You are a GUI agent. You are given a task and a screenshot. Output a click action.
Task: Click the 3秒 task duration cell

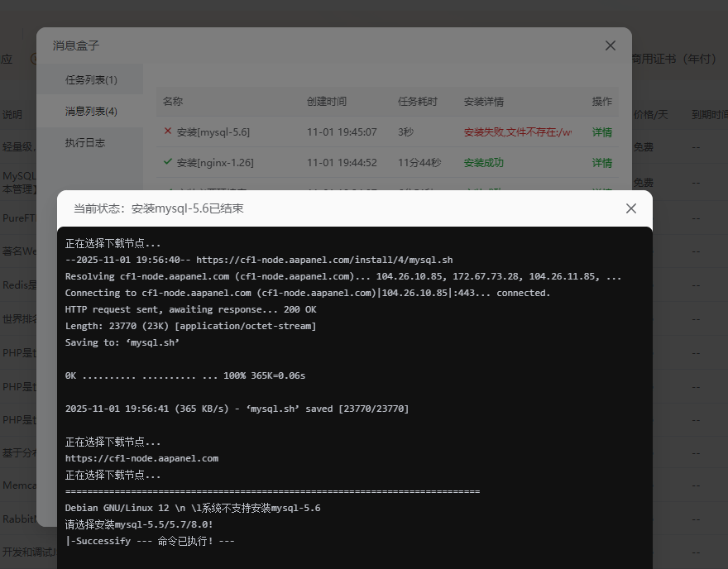click(405, 132)
